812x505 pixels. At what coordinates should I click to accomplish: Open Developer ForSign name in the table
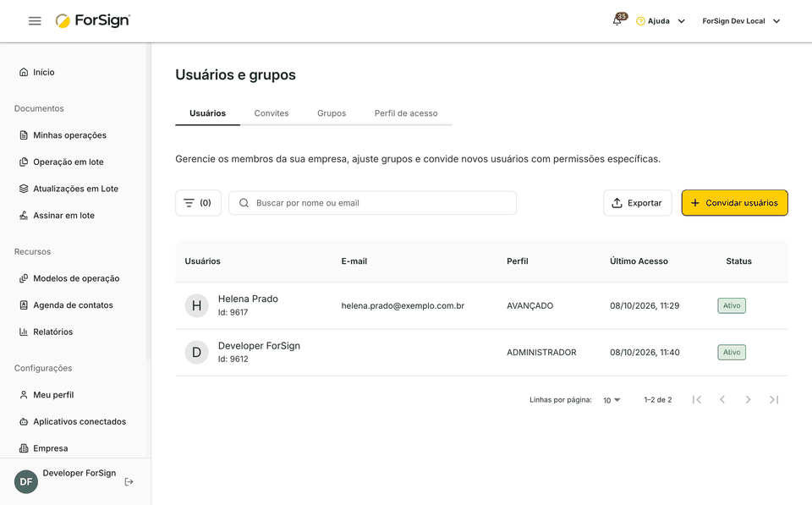259,345
